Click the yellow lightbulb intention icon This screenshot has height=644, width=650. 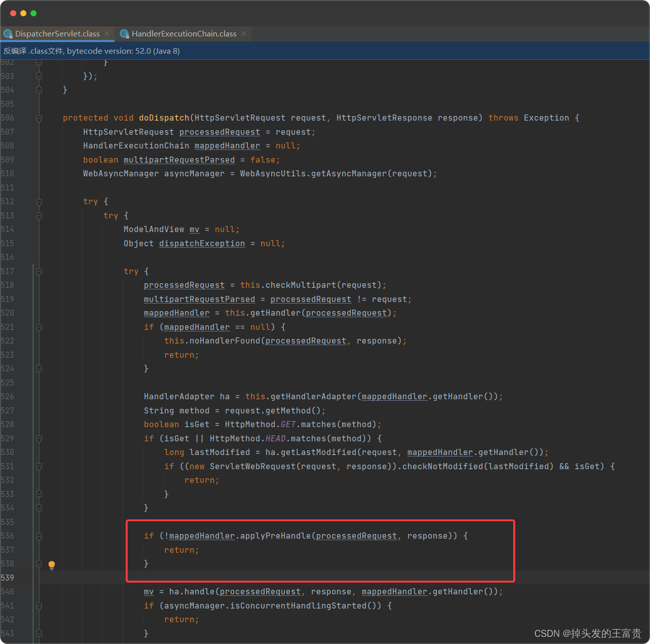click(x=52, y=565)
